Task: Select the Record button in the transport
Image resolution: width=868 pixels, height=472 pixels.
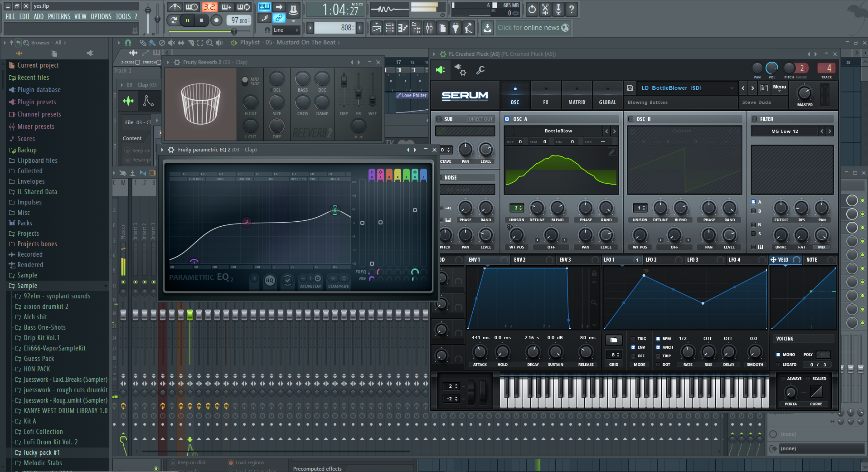Action: pos(216,20)
